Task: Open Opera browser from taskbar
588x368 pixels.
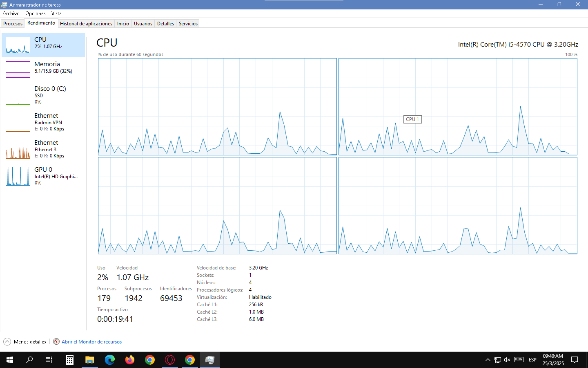Action: point(170,360)
